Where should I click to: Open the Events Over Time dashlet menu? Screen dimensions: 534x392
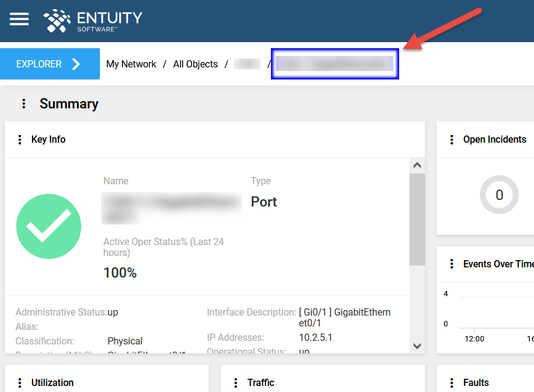point(452,264)
